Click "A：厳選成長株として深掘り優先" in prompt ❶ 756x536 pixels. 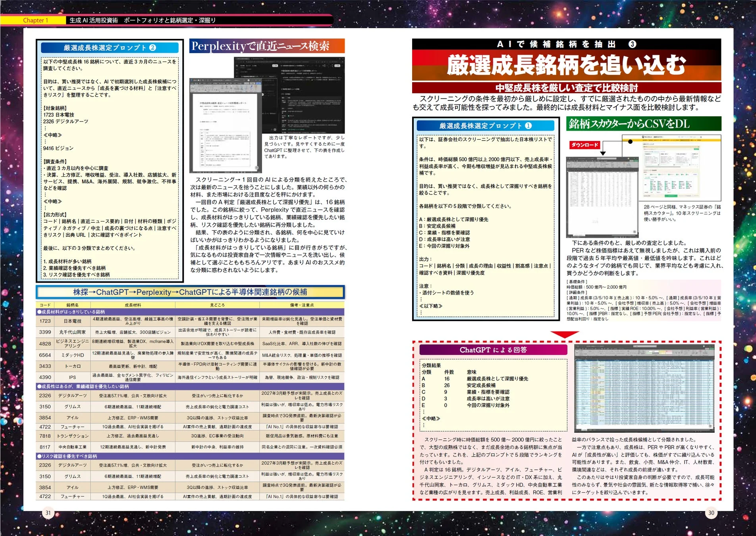[453, 220]
